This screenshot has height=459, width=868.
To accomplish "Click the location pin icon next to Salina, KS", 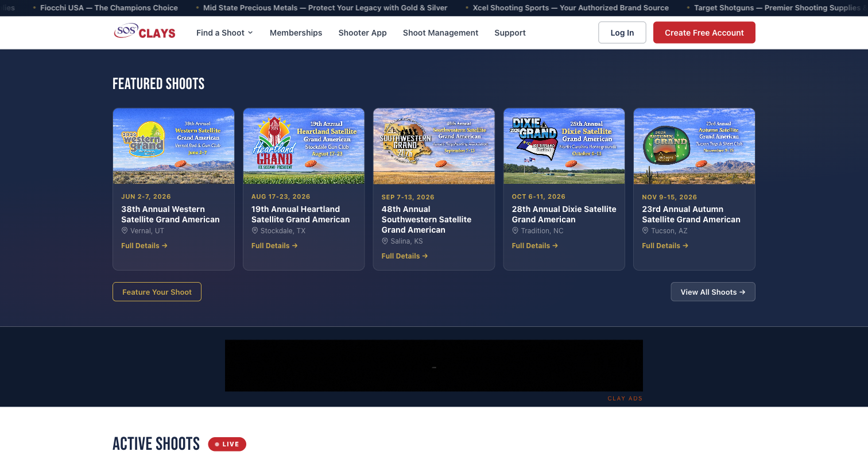I will coord(385,241).
